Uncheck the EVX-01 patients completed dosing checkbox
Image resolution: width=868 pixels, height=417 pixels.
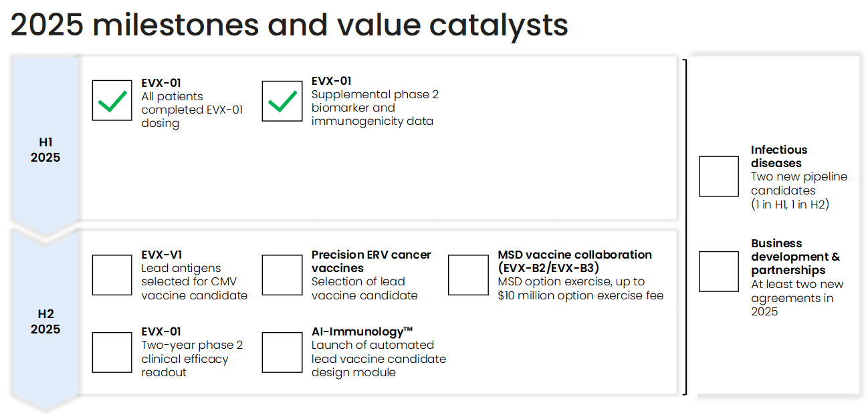point(112,101)
